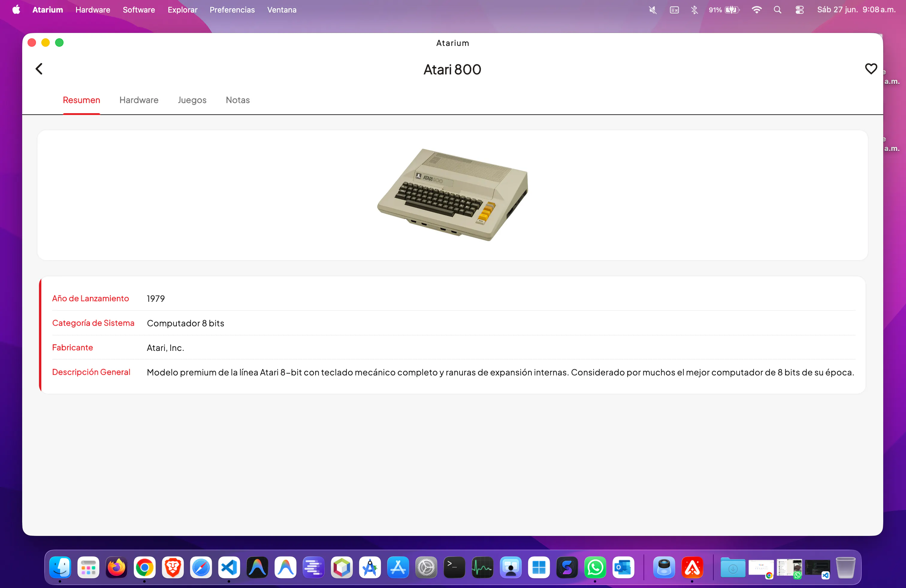Open the Notas tab
The height and width of the screenshot is (588, 906).
[x=238, y=100]
